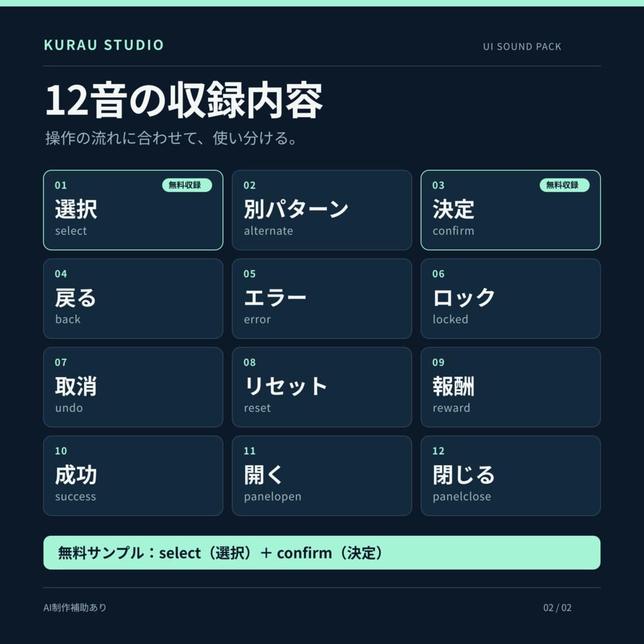Open the 06 ロック locked card
The height and width of the screenshot is (644, 644).
point(511,299)
